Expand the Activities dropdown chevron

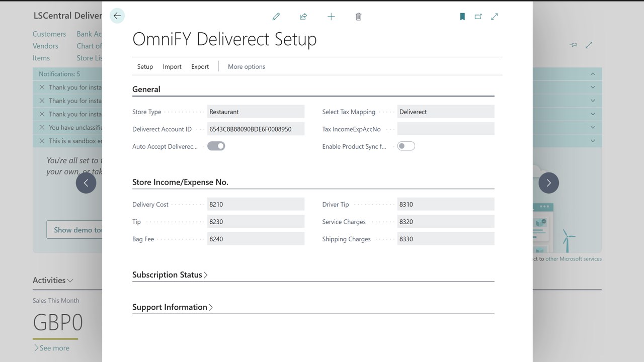(70, 281)
